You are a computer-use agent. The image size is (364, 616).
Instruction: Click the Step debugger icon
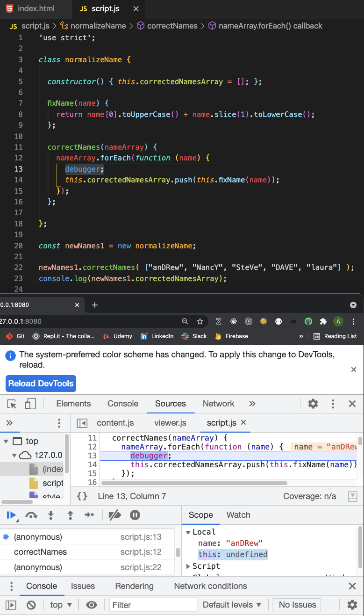[89, 515]
